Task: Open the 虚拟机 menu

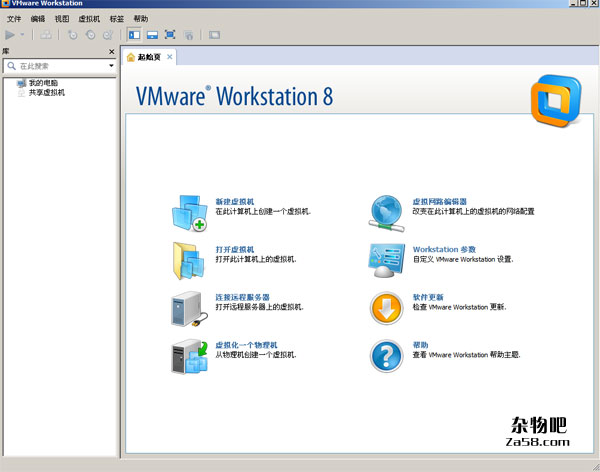Action: pyautogui.click(x=89, y=19)
